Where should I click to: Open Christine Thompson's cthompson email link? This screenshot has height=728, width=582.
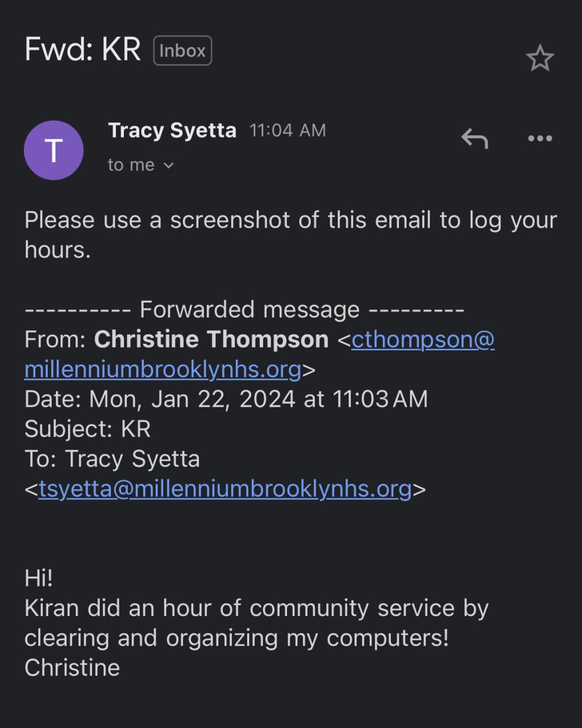pos(422,340)
